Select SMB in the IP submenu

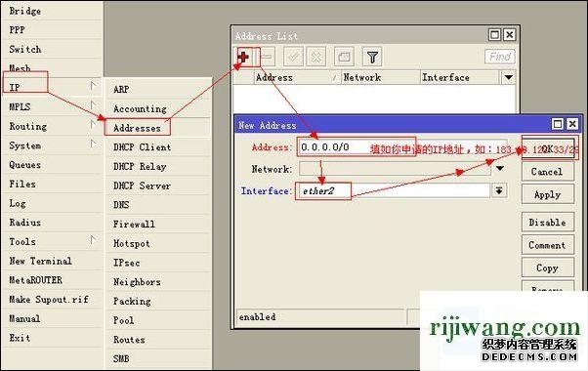pyautogui.click(x=158, y=358)
